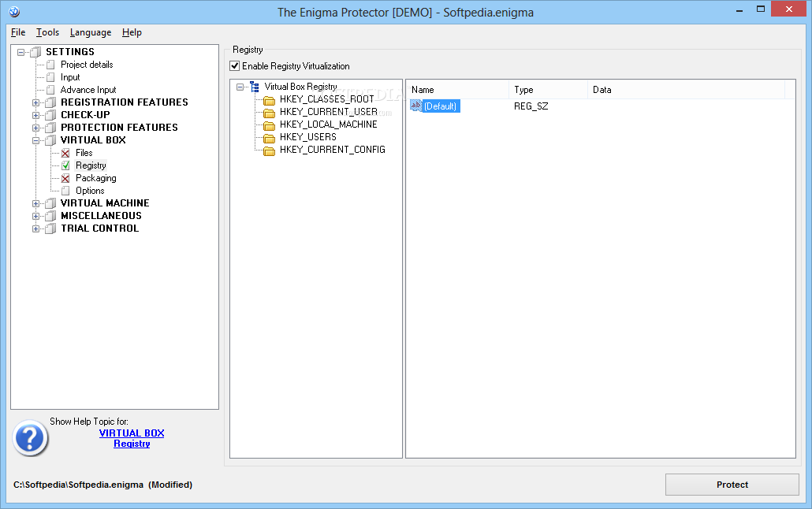This screenshot has height=509, width=812.
Task: Click the HKEY_LOCAL_MACHINE folder icon
Action: 269,125
